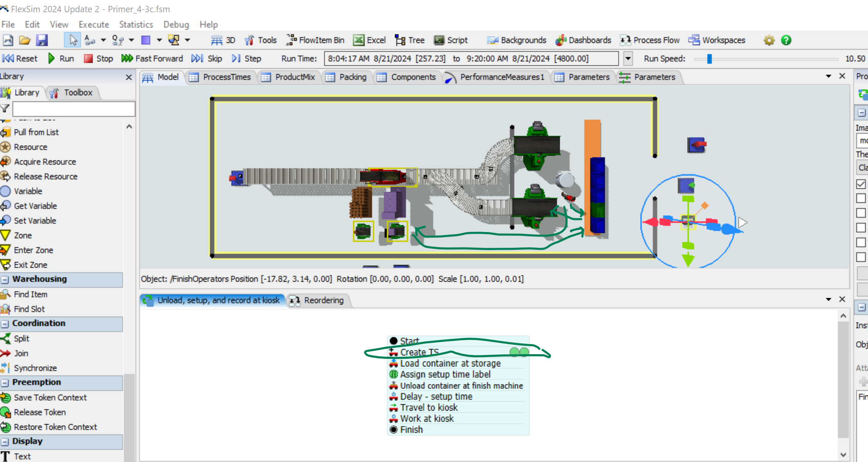
Task: Uncheck the checked box in right panel
Action: pyautogui.click(x=861, y=184)
